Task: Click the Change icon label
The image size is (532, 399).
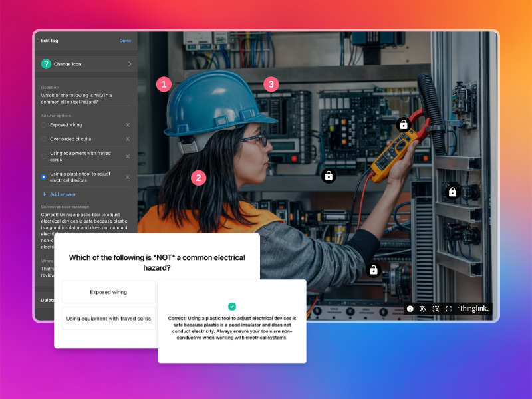Action: (x=68, y=64)
